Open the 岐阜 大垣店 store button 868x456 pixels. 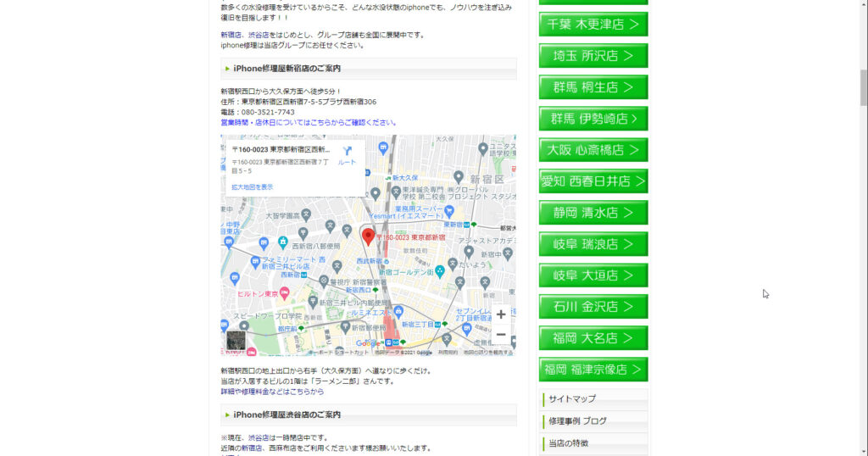tap(593, 275)
